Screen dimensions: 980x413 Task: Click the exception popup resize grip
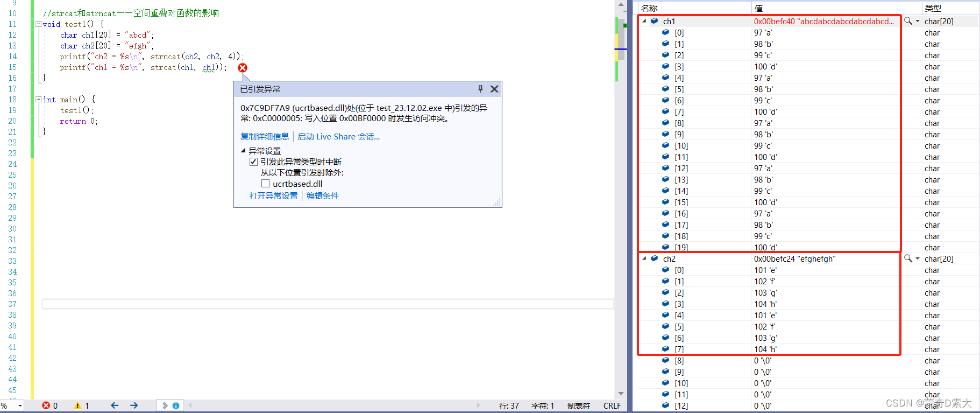pos(498,203)
